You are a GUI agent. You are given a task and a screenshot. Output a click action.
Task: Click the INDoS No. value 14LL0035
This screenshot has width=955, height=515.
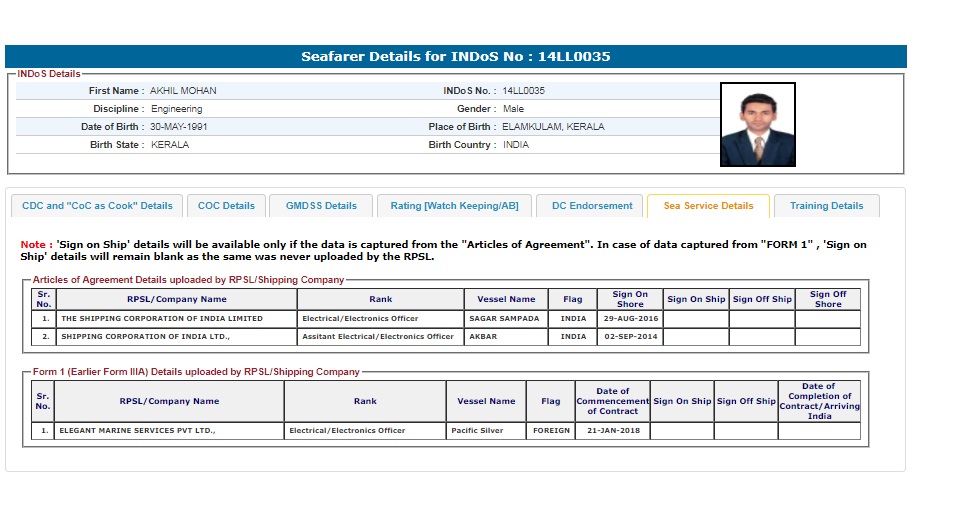(523, 91)
